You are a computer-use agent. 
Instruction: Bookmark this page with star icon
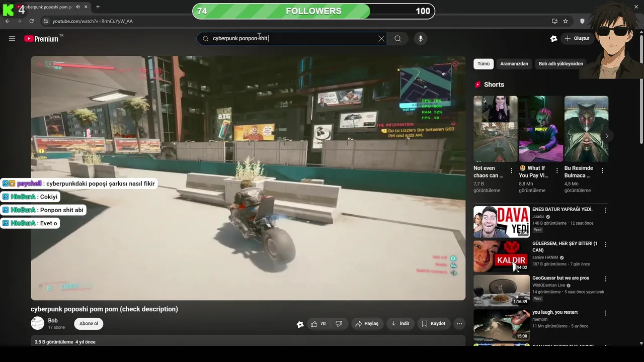[566, 21]
